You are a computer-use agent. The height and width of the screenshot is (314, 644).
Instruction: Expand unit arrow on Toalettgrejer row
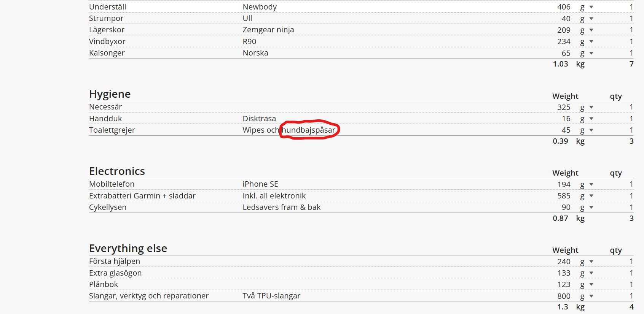(591, 130)
